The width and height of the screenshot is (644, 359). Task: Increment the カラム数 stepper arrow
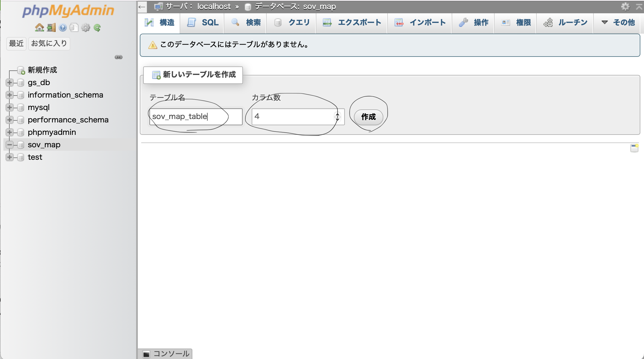coord(338,115)
